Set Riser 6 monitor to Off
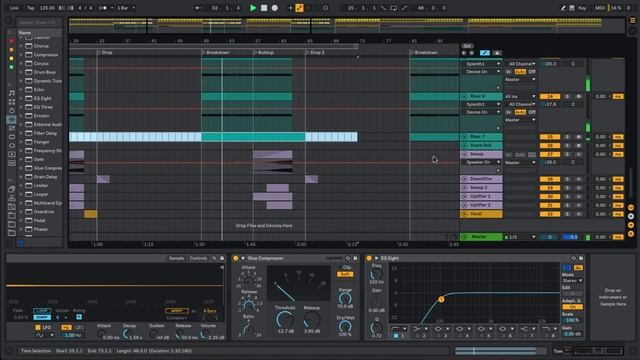The image size is (640, 360). (532, 112)
